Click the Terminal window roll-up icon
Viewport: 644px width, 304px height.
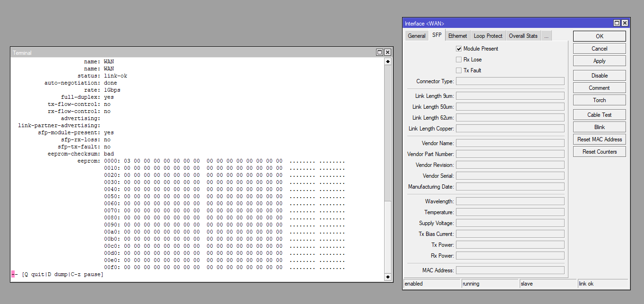pos(379,52)
